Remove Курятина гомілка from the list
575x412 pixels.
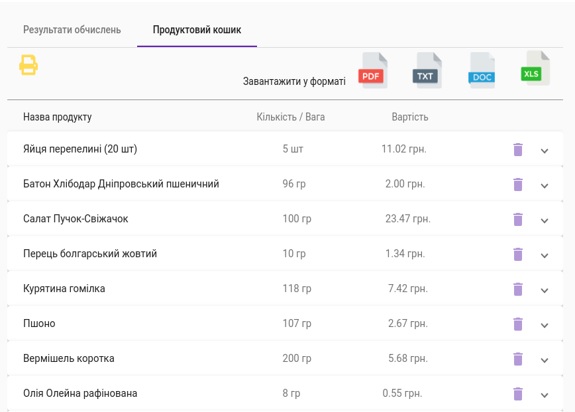(x=518, y=289)
